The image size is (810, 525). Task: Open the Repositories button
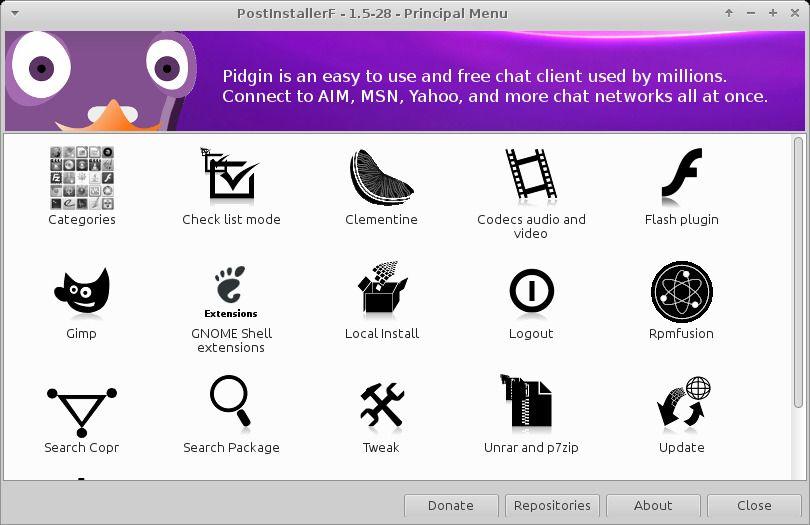[552, 505]
